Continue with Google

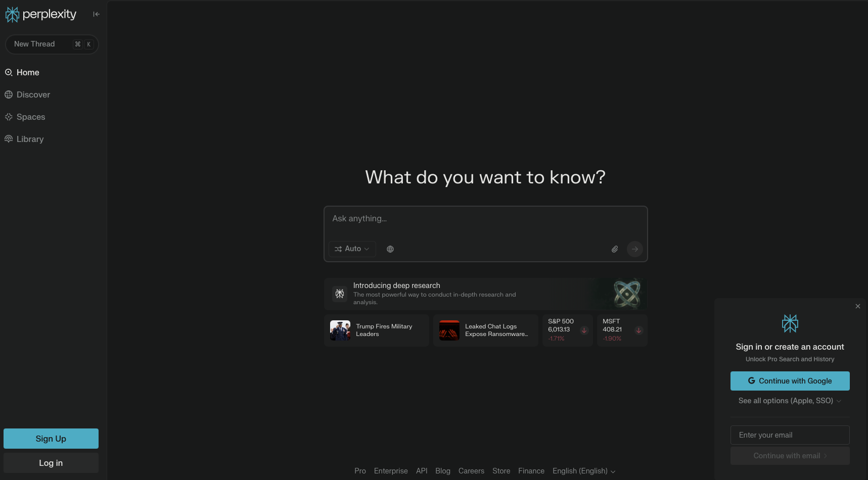click(790, 381)
